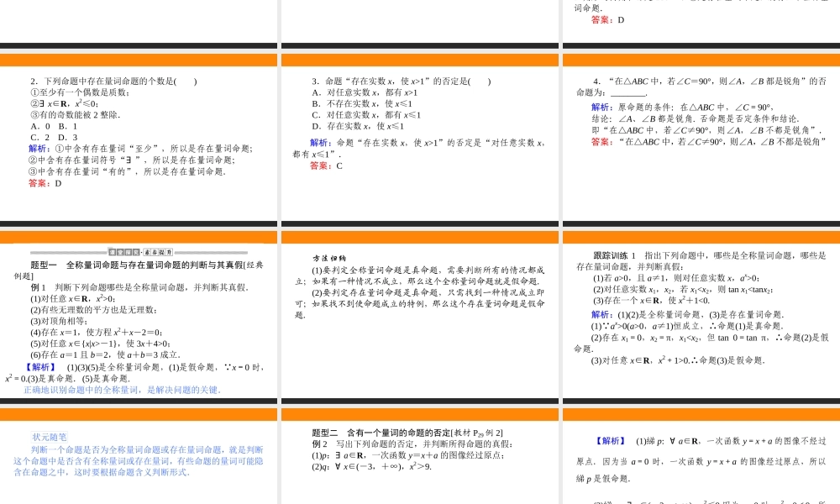The width and height of the screenshot is (840, 504).
Task: Click '解析：(1)(2)是全称量词命题' line
Action: (x=688, y=315)
